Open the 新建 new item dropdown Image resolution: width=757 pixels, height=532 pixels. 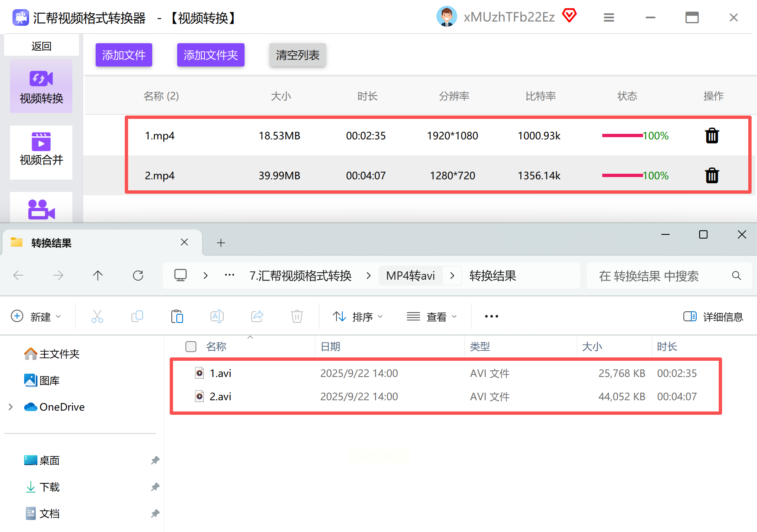[36, 317]
